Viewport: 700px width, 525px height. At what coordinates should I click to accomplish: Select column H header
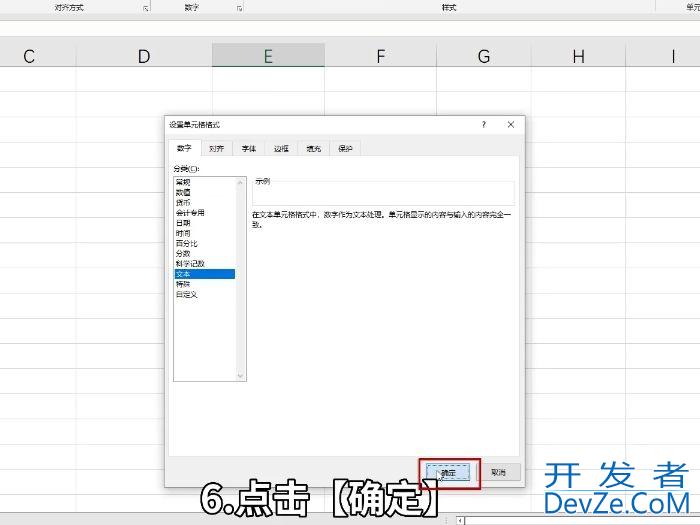click(578, 55)
